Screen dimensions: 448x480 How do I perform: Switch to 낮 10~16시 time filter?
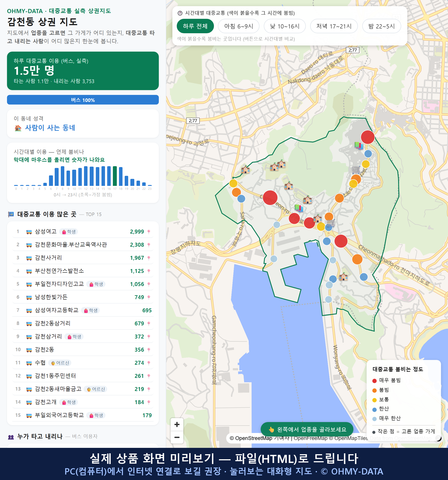coord(285,26)
